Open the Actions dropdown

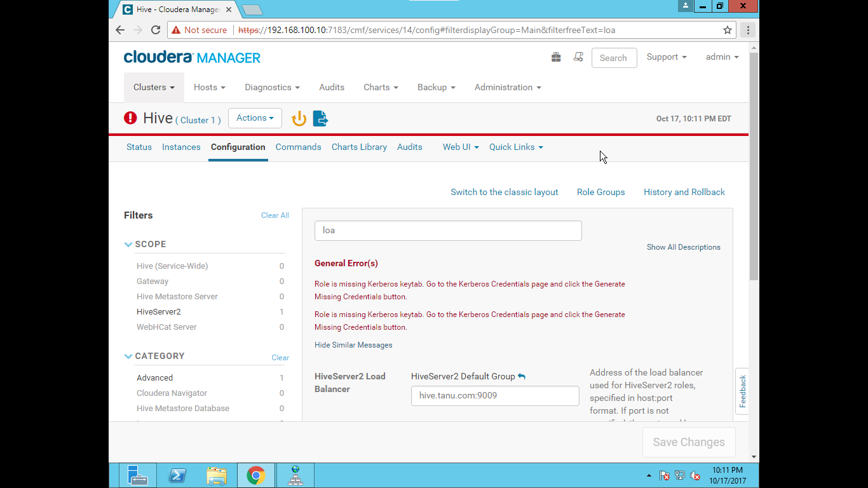point(255,118)
